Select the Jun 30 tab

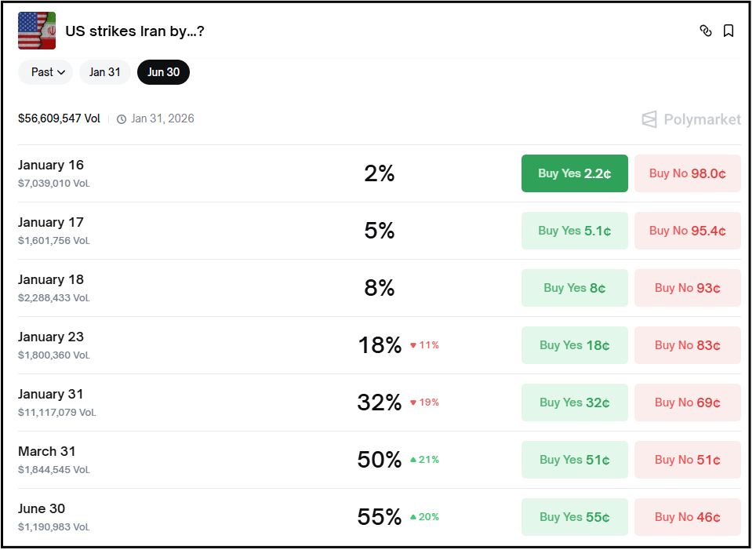163,72
